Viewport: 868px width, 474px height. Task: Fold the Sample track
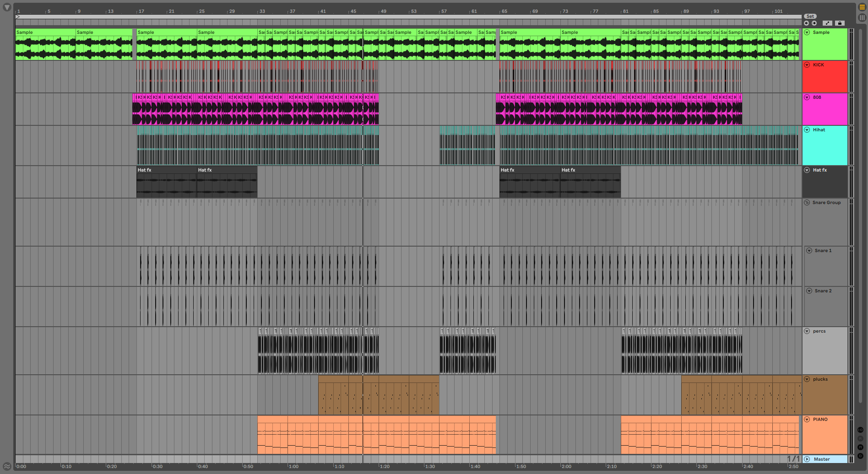[807, 32]
